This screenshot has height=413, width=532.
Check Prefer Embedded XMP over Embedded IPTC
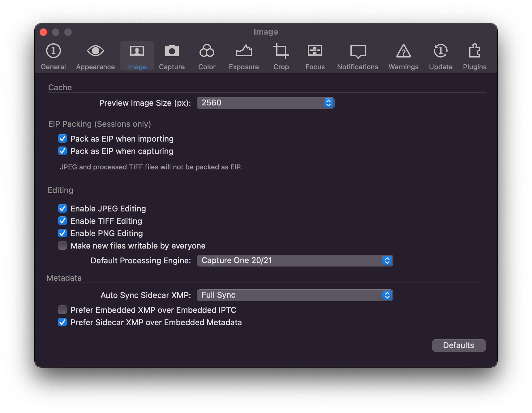[x=62, y=310]
